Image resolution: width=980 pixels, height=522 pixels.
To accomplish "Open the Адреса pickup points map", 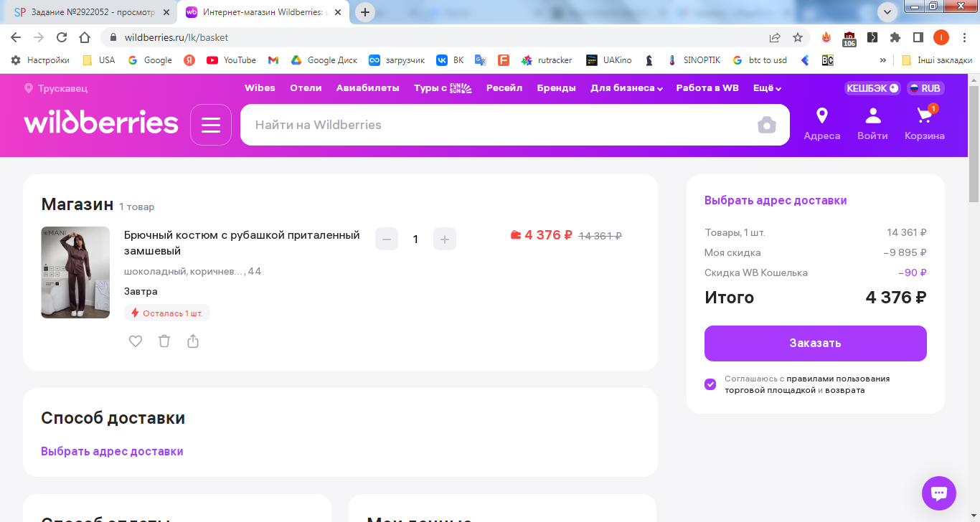I will pyautogui.click(x=822, y=124).
